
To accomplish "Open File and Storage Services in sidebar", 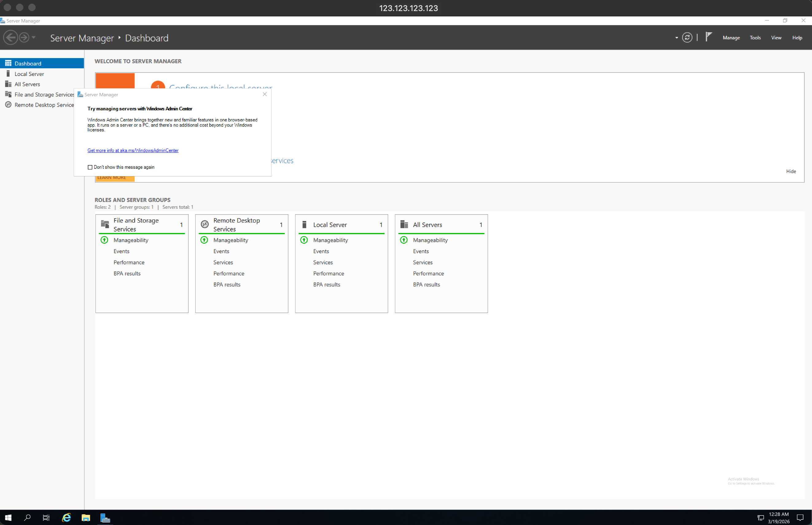I will point(37,94).
